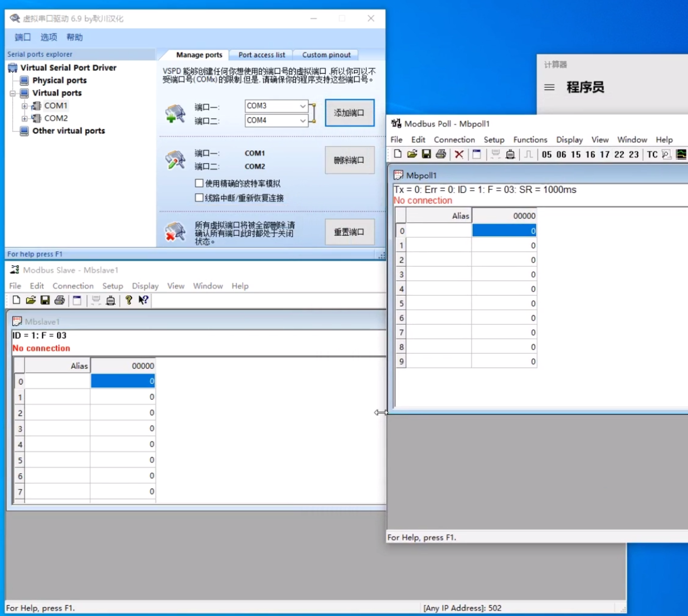Switch to Manage ports tab
The image size is (688, 616).
coord(199,55)
